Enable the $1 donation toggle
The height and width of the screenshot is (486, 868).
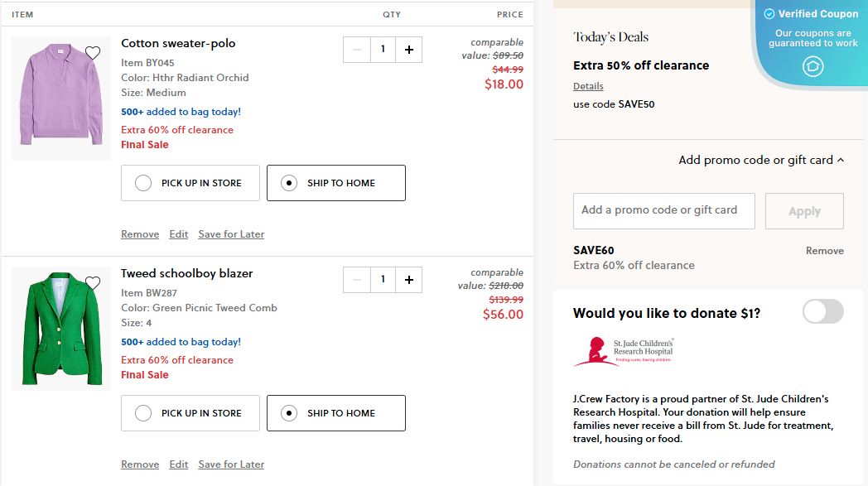click(x=822, y=312)
